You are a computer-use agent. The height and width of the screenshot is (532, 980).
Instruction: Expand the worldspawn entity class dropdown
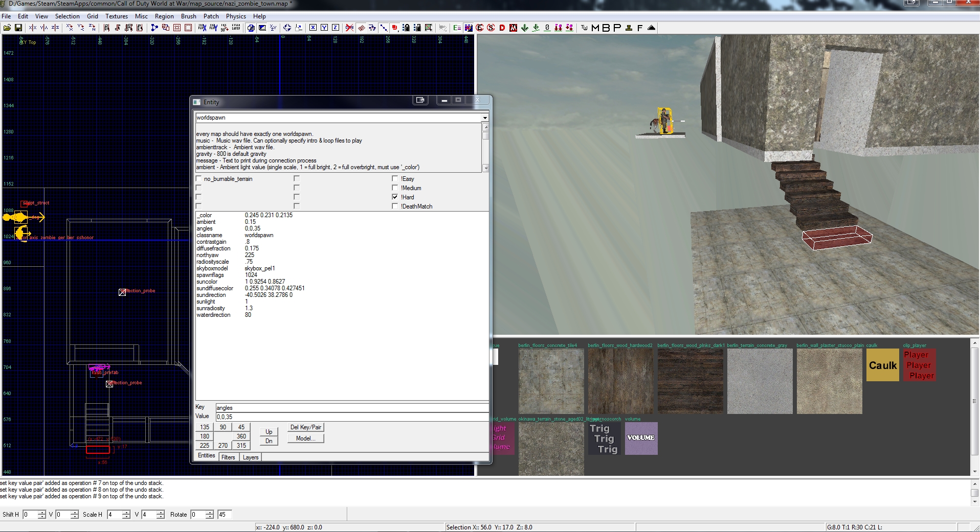point(485,118)
